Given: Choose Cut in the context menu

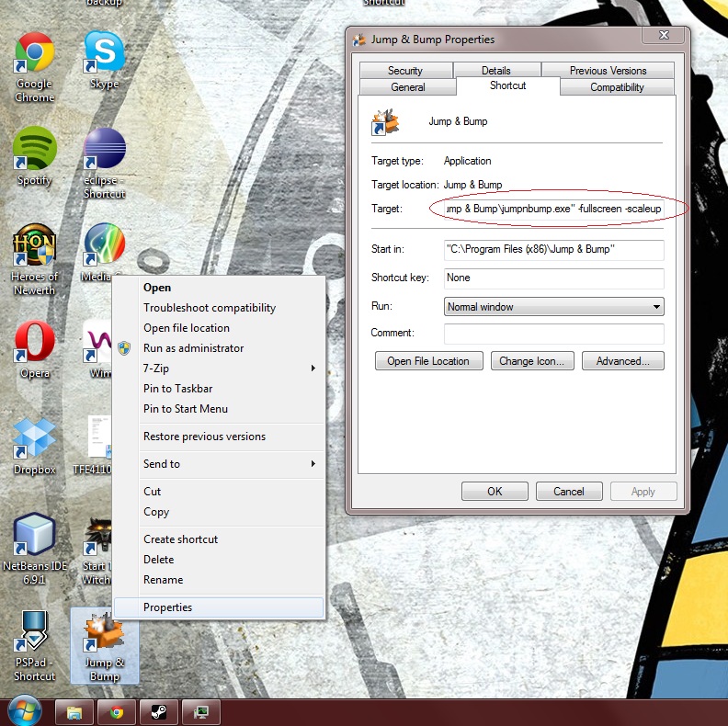Looking at the screenshot, I should (218, 491).
